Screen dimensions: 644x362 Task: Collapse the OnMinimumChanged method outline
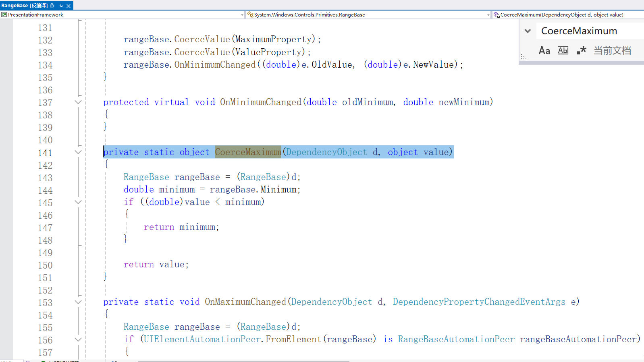78,102
